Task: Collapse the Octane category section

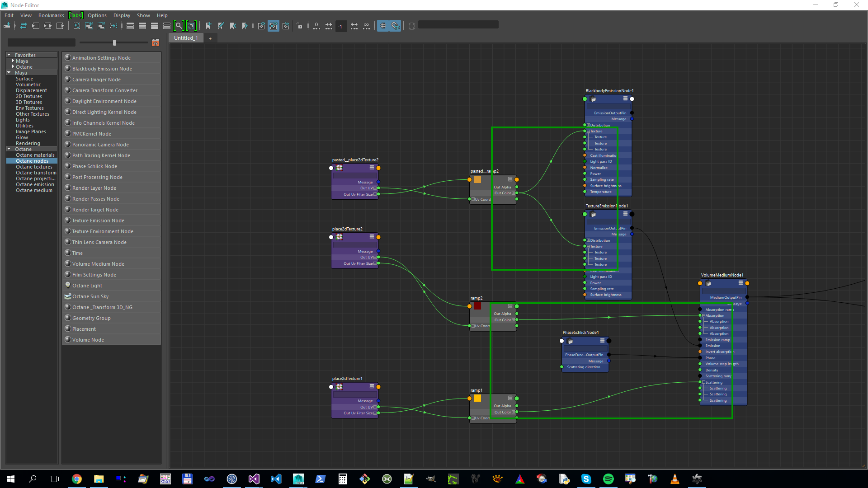Action: click(x=9, y=149)
